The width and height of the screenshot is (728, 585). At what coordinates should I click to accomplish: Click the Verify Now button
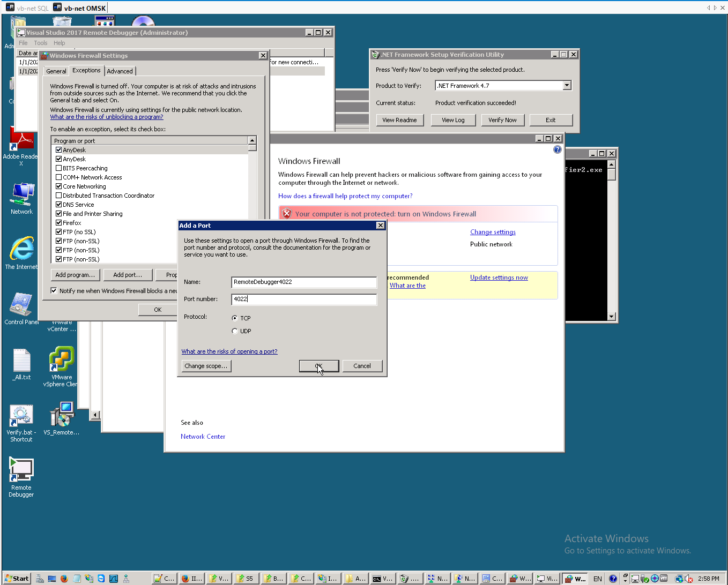[x=502, y=120]
